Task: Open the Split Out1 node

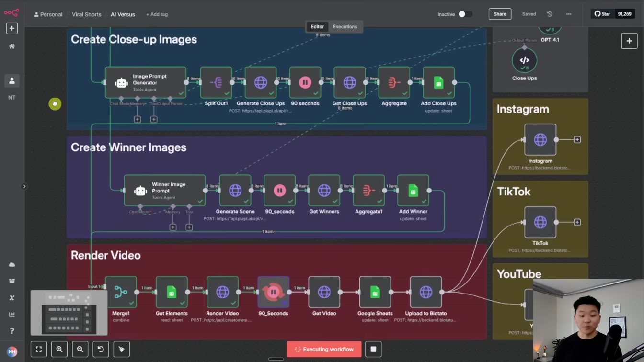Action: click(x=216, y=82)
